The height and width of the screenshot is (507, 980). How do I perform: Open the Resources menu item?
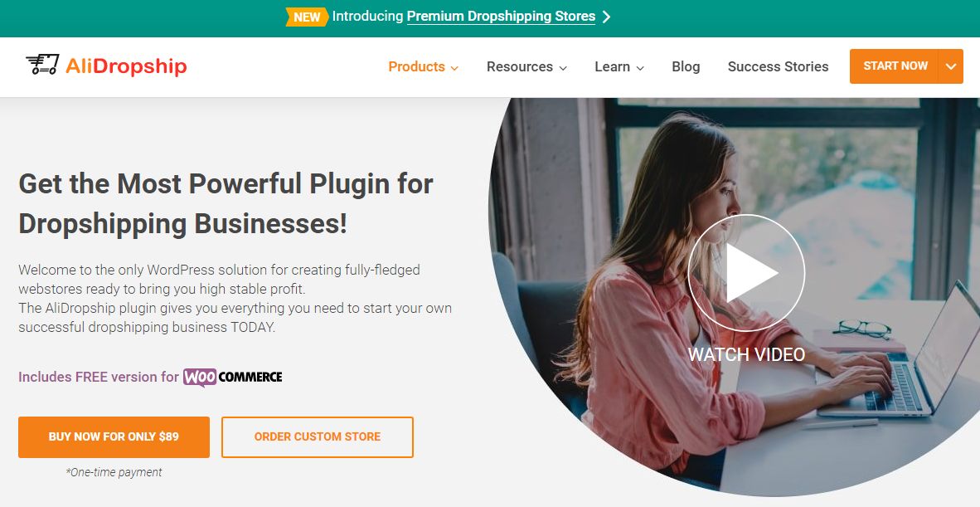coord(520,67)
